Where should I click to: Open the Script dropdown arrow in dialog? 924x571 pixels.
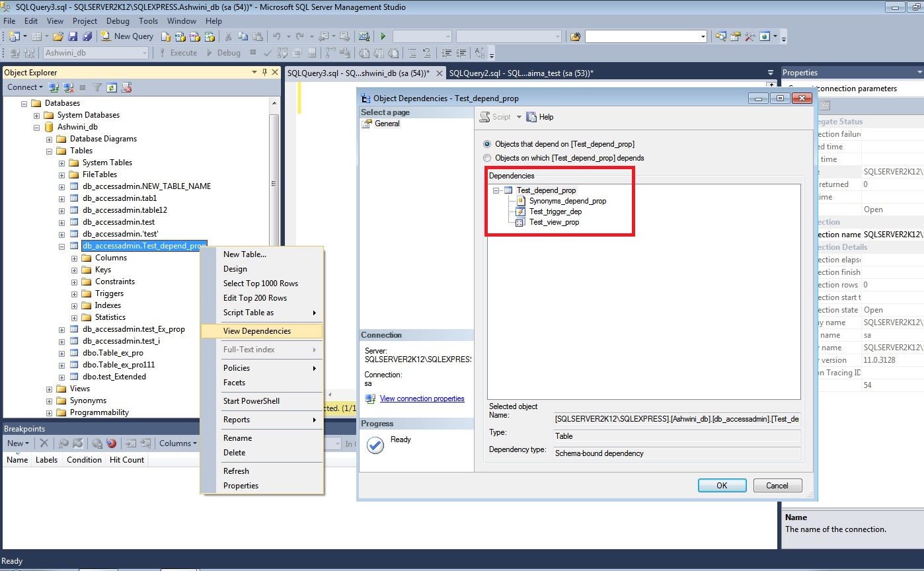(x=519, y=117)
